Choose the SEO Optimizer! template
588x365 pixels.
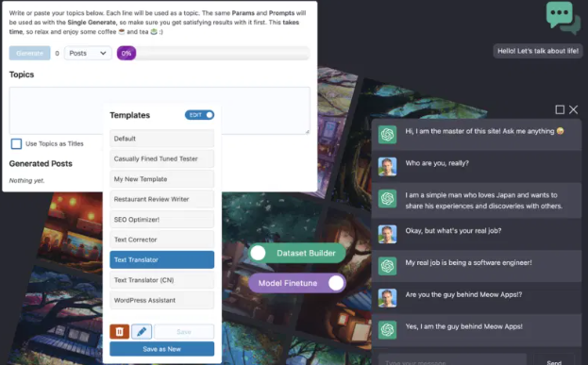pyautogui.click(x=162, y=220)
